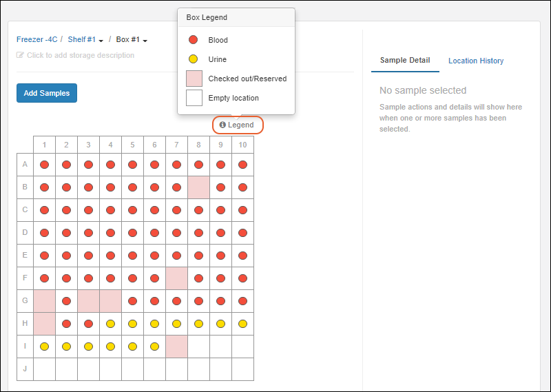This screenshot has height=392, width=551.
Task: Select the reserved cell at F7
Action: pos(176,278)
